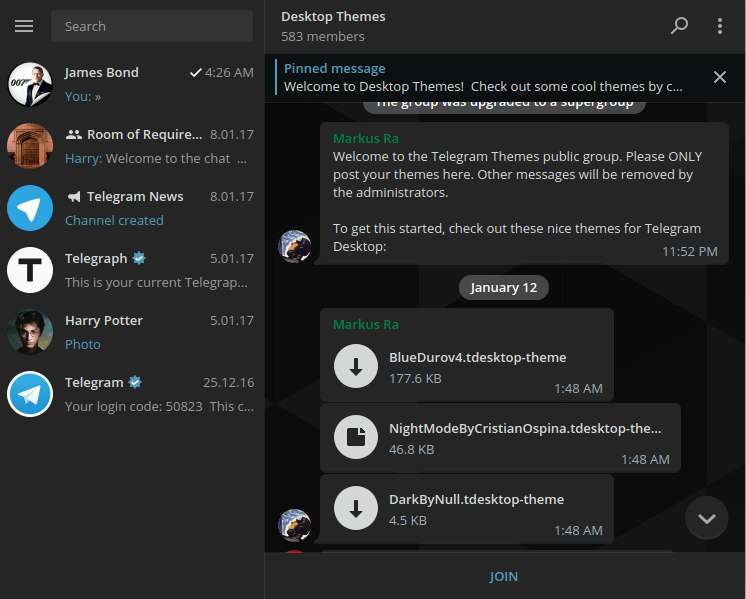Open NightModeByCristianOspina theme file icon
The height and width of the screenshot is (599, 746).
(356, 437)
